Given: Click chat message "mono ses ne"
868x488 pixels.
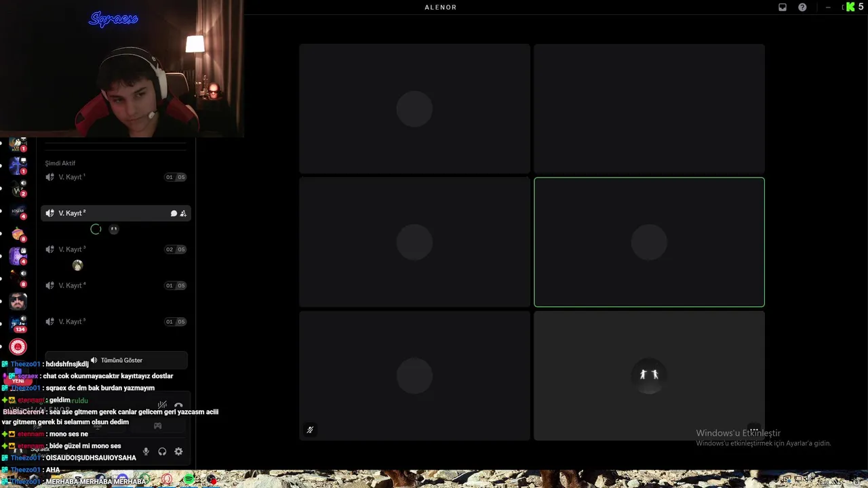Looking at the screenshot, I should [68, 434].
